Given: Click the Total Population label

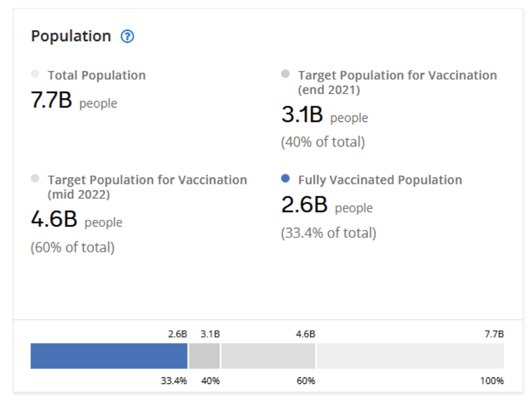Looking at the screenshot, I should point(97,75).
